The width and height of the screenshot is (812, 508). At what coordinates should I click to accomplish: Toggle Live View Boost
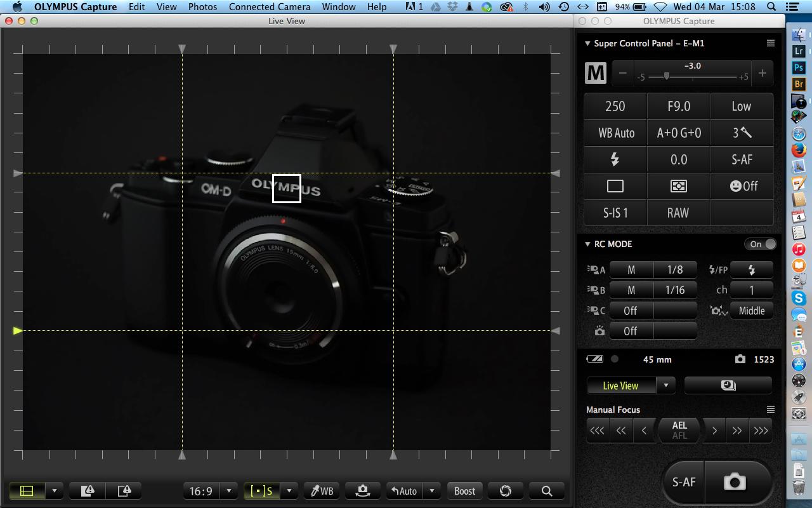[465, 491]
